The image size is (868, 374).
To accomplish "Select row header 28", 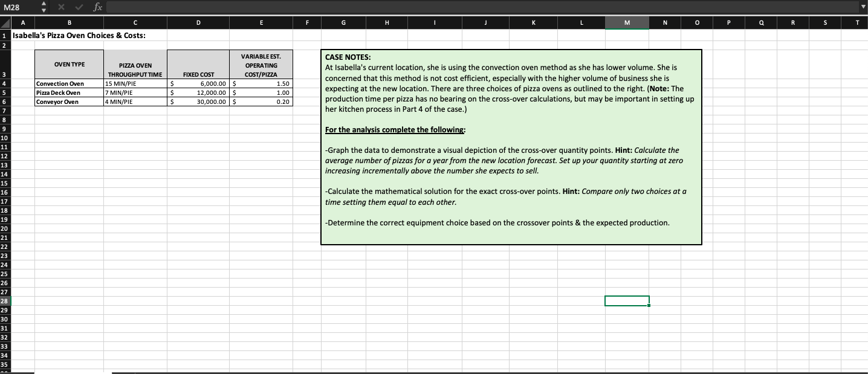I will tap(5, 301).
